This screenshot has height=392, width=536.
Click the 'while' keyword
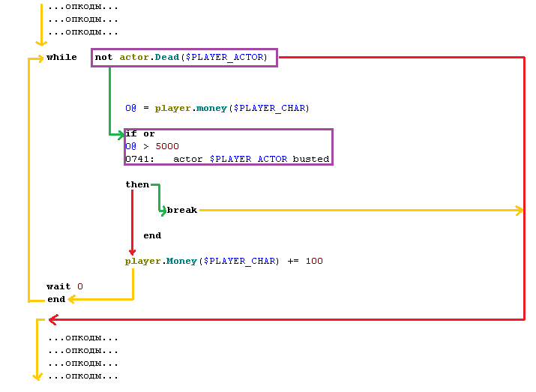tap(61, 57)
